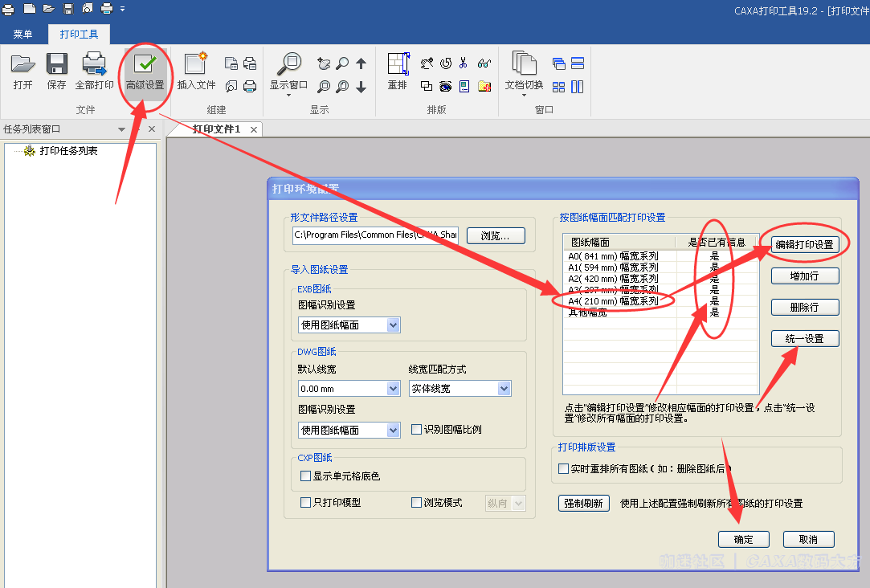Expand EXB 图幅识别设置 dropdown

tap(393, 325)
